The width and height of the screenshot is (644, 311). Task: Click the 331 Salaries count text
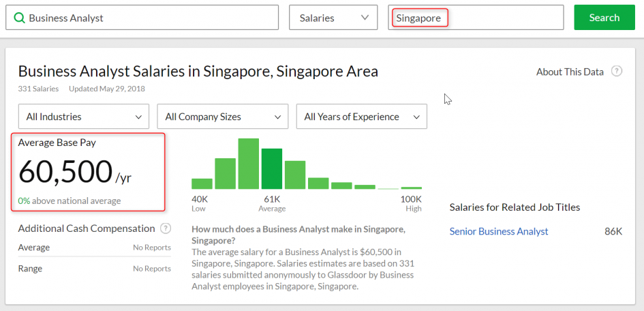tap(38, 89)
